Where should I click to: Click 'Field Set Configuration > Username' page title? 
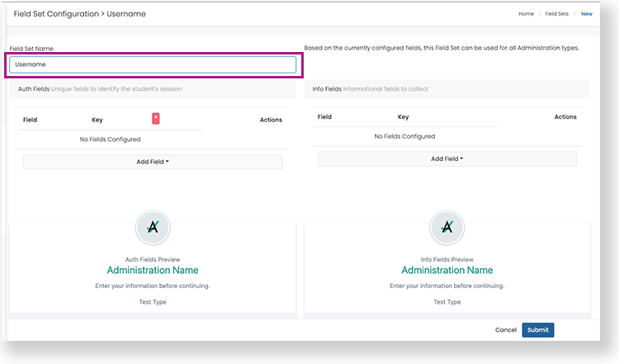point(80,14)
